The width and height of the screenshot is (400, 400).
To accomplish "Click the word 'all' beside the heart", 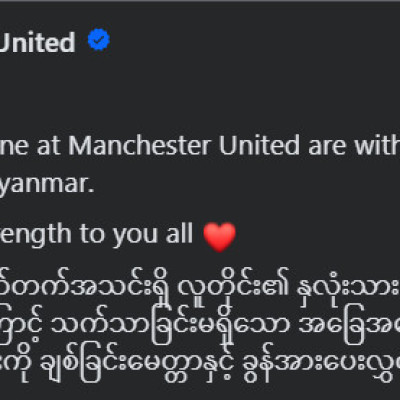I will point(179,233).
